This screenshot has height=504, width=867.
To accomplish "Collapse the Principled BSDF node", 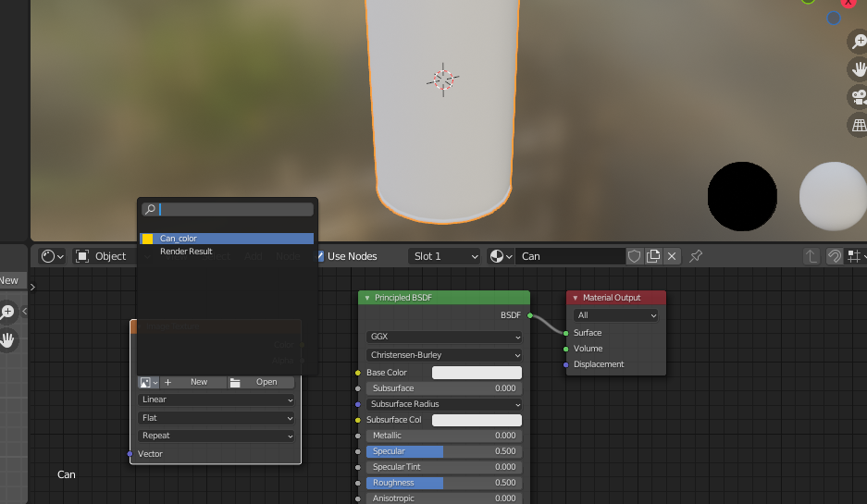I will click(x=367, y=298).
